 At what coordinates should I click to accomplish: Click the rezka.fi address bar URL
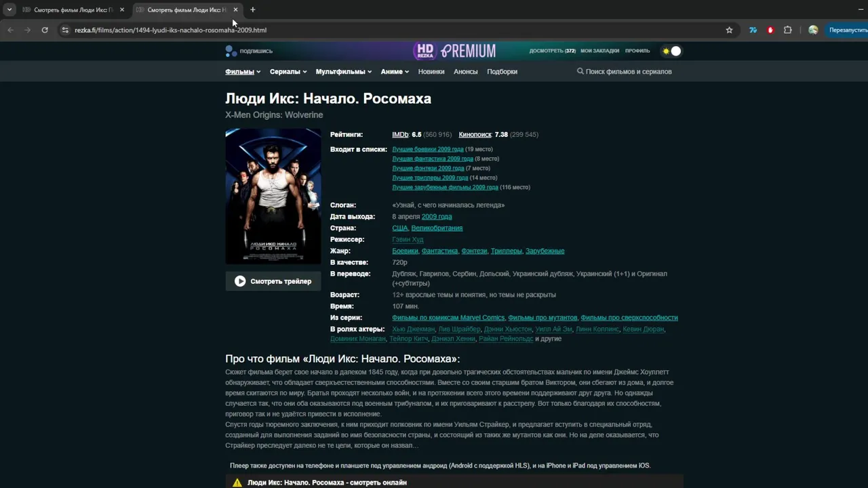170,30
